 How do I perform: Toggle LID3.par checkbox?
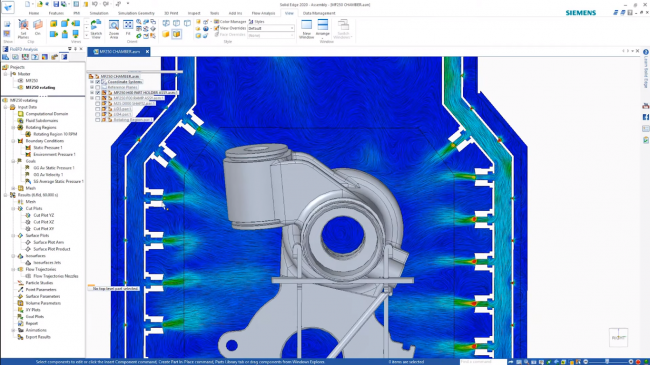[x=98, y=109]
